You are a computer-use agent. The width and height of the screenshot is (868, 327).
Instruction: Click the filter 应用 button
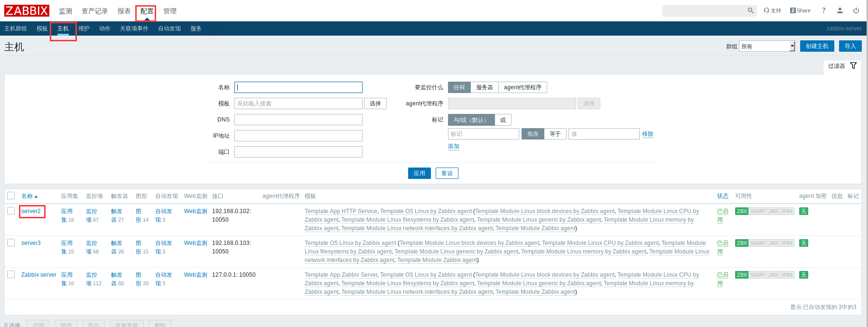pos(420,173)
